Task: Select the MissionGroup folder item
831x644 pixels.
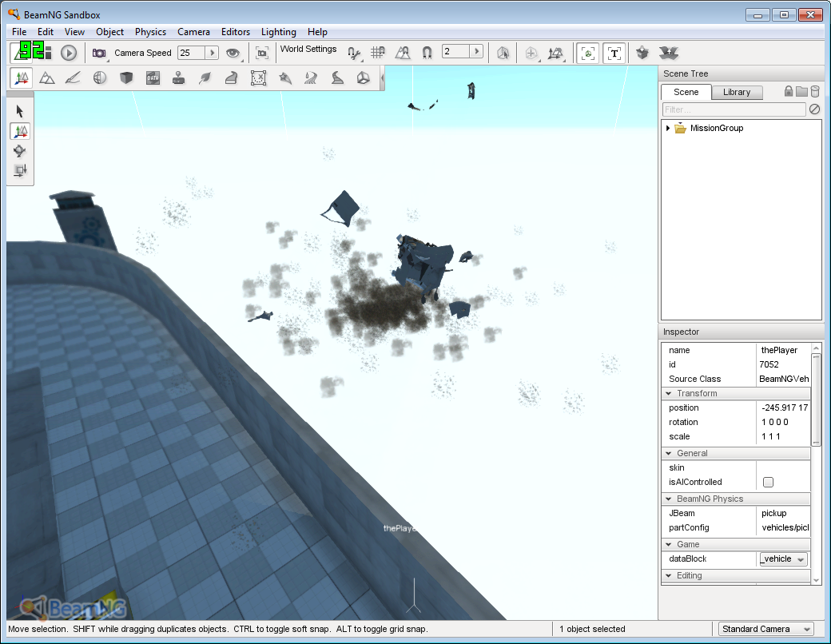Action: pos(717,128)
